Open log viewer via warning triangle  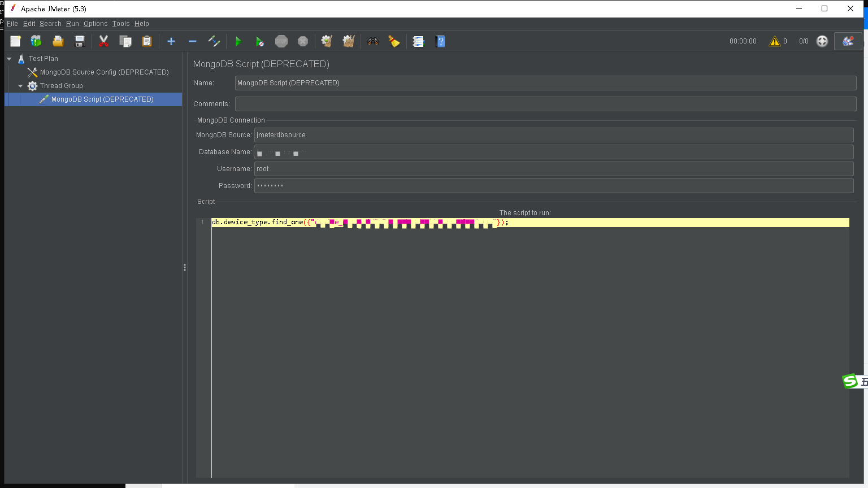click(x=775, y=41)
